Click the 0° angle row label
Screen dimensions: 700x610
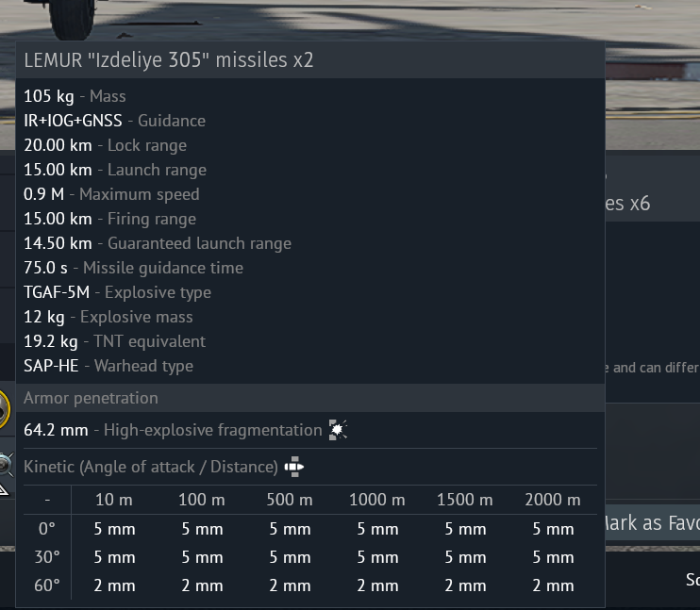coord(47,529)
